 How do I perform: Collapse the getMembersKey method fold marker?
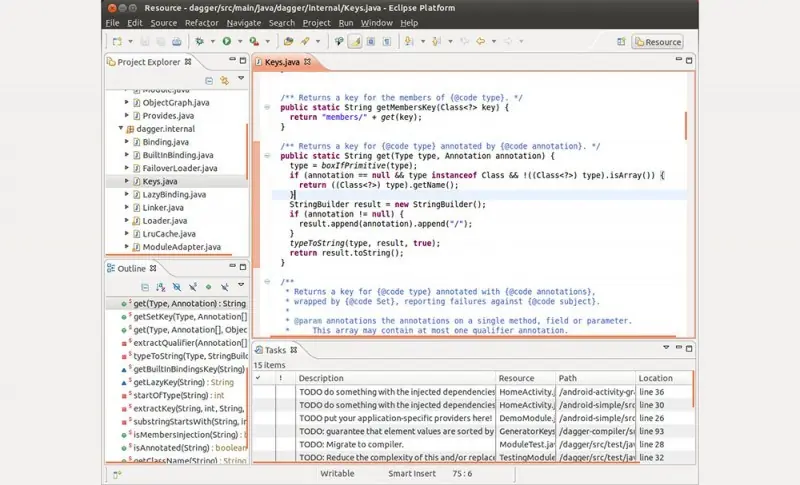pos(267,107)
